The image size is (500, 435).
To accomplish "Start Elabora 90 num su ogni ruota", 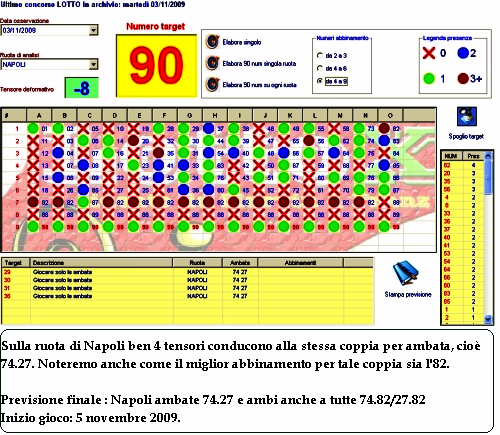I will coord(212,85).
